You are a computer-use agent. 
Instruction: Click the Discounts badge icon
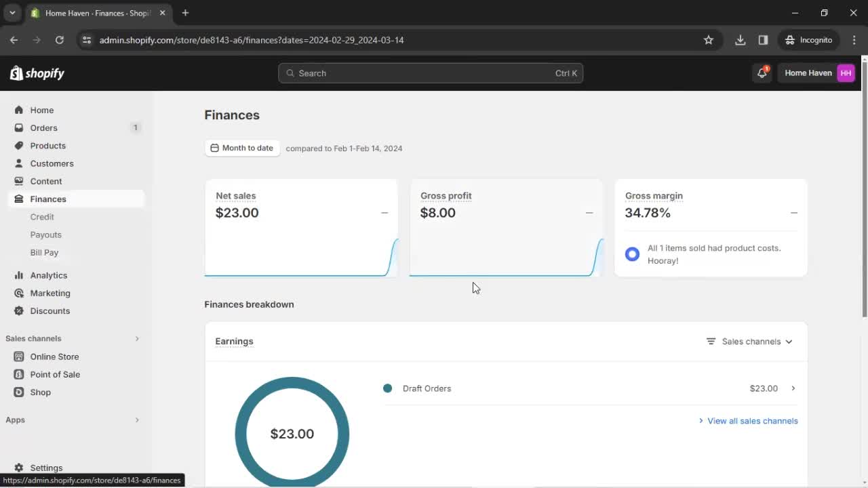pyautogui.click(x=18, y=310)
